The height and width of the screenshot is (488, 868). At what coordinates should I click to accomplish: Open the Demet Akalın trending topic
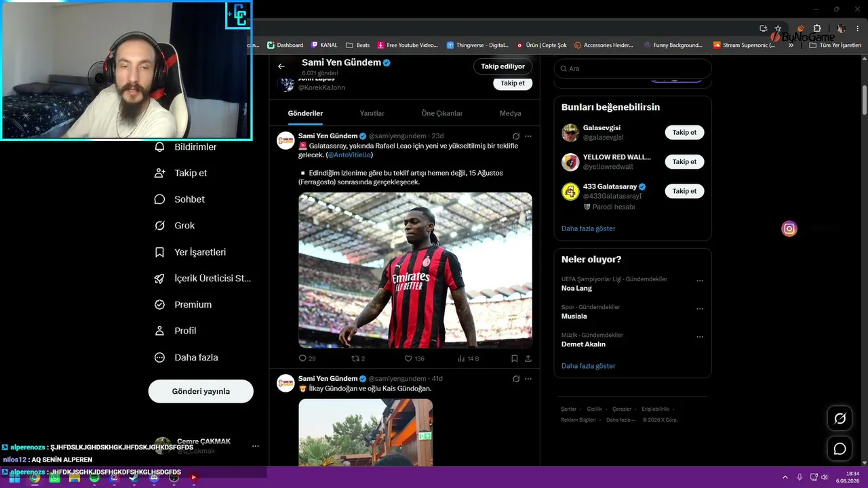pos(583,344)
